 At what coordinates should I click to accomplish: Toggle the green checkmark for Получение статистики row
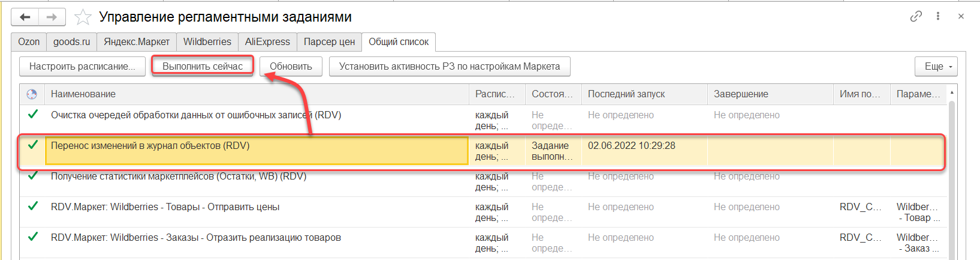coord(33,176)
